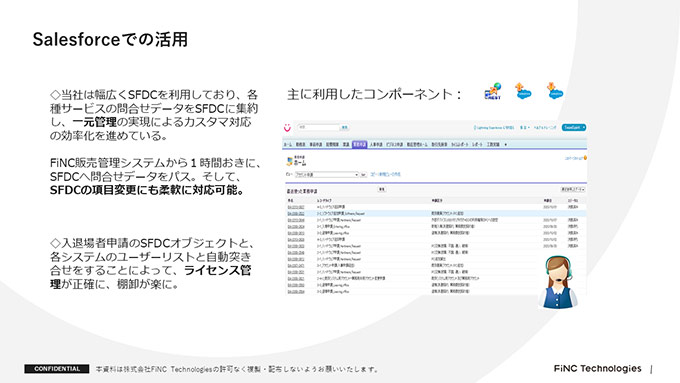Open the Lightning Experience switch link
Screen dimensions: 680x383
tap(494, 128)
